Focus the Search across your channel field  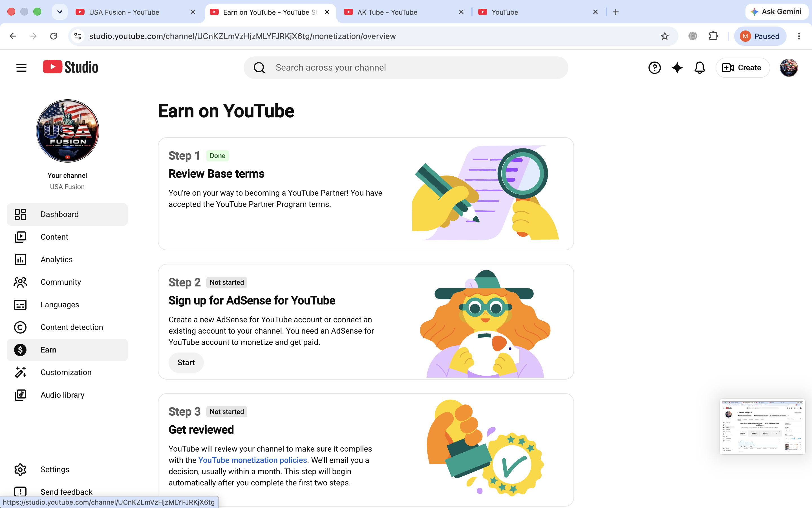point(406,68)
